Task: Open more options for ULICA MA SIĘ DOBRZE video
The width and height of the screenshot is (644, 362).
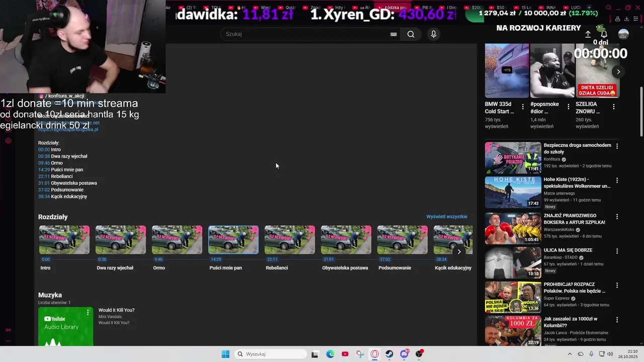Action: pos(617,250)
